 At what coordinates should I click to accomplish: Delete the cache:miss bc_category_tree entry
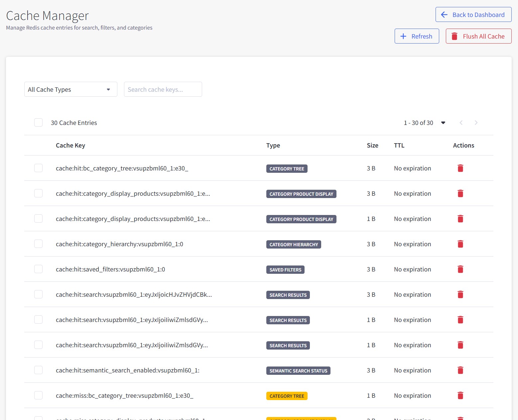click(x=460, y=395)
